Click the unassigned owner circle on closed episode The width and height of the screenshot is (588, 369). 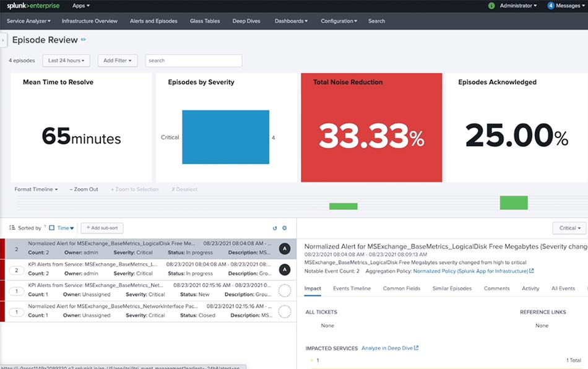click(284, 311)
